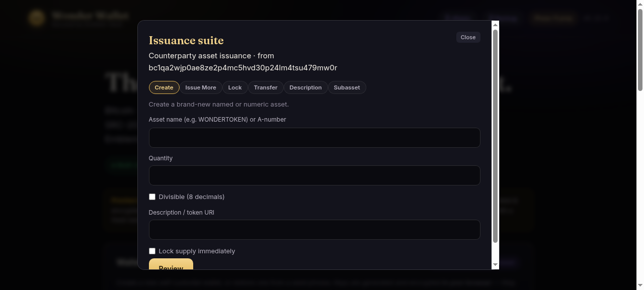Click the Review button
This screenshot has width=644, height=290.
171,264
